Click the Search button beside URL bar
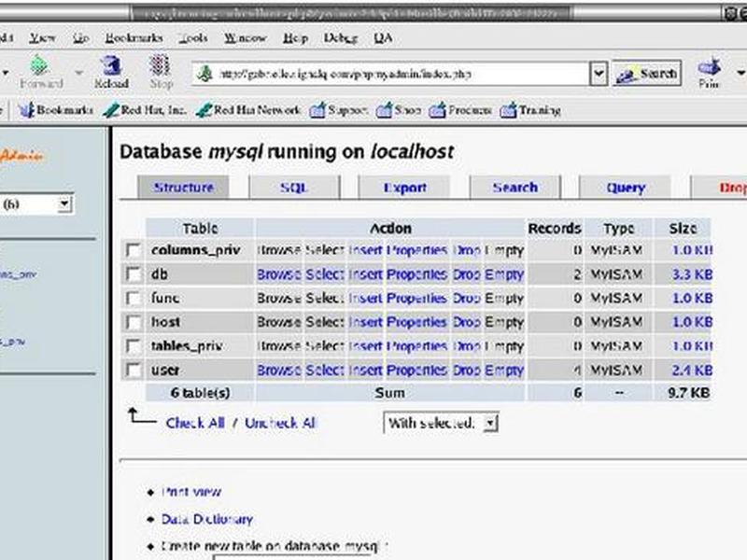 (646, 74)
